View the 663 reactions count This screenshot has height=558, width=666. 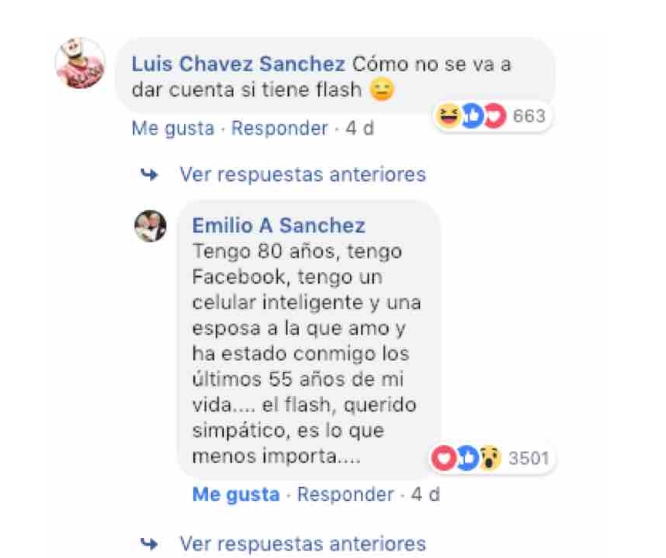[x=529, y=116]
